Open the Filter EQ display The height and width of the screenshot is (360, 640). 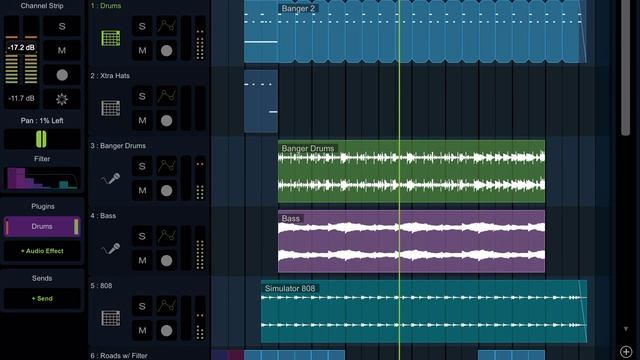(x=42, y=178)
